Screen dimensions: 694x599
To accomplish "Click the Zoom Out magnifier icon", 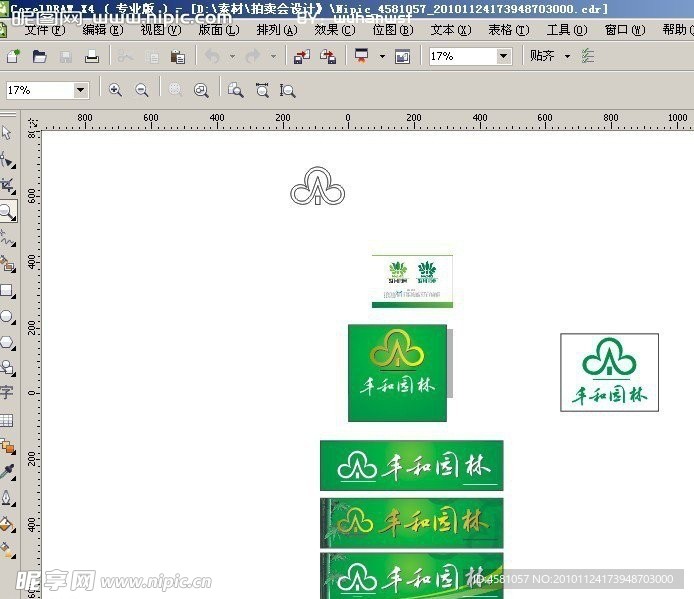I will [142, 90].
